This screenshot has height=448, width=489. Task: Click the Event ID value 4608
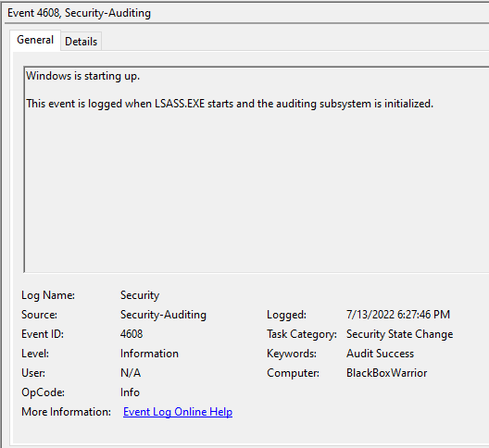pyautogui.click(x=132, y=334)
